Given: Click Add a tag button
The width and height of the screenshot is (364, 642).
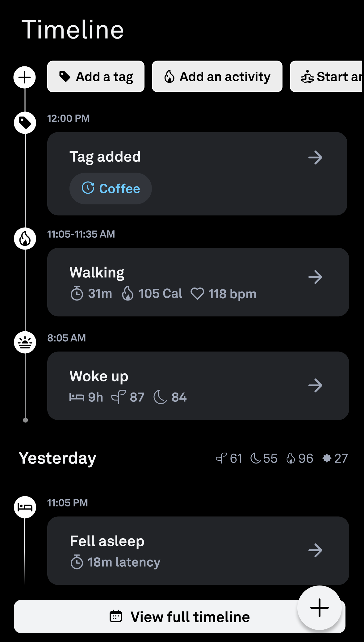Looking at the screenshot, I should pos(96,77).
